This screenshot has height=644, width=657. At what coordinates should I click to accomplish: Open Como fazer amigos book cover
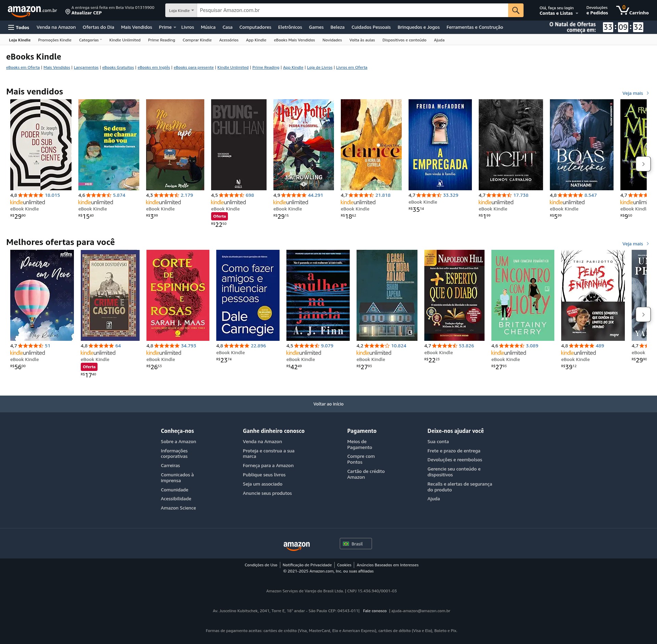[x=248, y=295]
